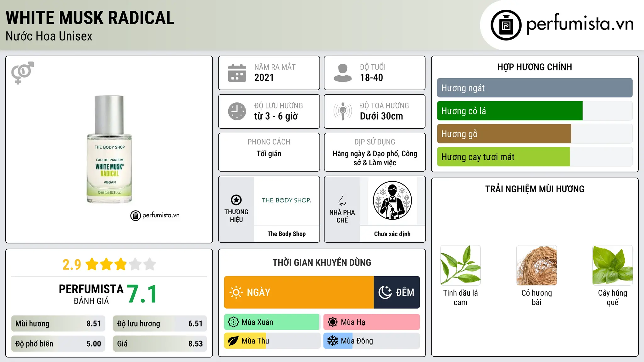This screenshot has width=644, height=362.
Task: Click the THƯƠNG HIỆU label
Action: coord(236,216)
